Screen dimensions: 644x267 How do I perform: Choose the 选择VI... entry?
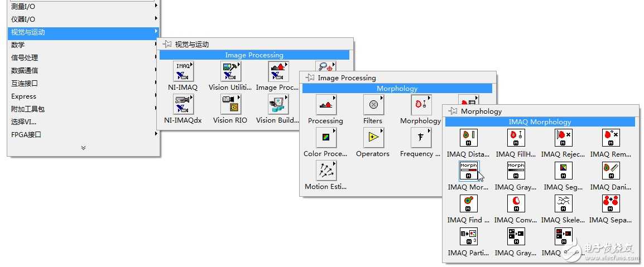(83, 122)
